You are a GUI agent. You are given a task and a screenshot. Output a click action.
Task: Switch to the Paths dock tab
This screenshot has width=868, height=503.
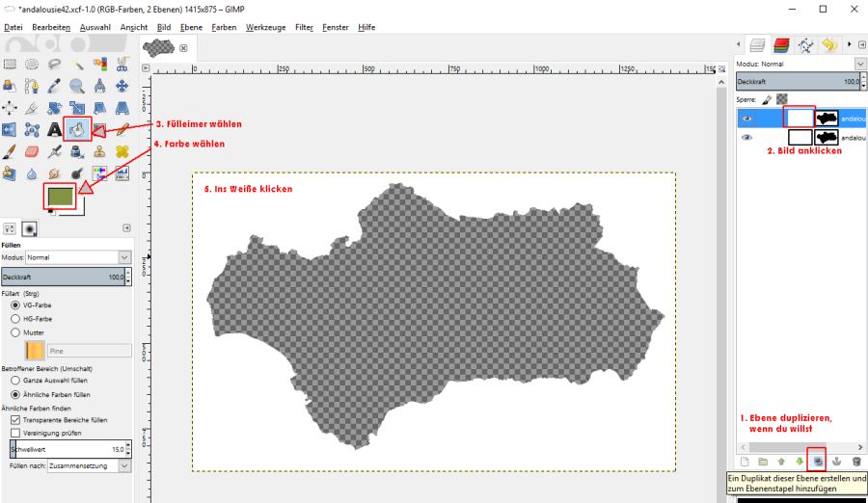tap(805, 45)
